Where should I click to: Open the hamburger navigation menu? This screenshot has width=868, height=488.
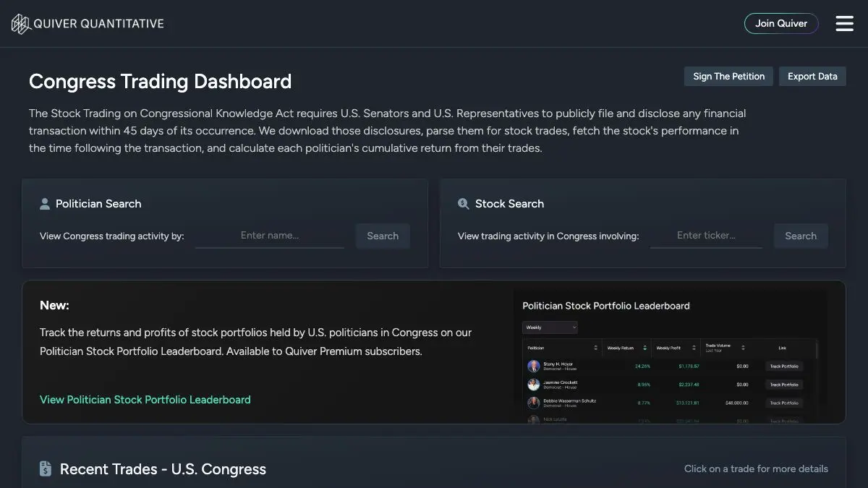[844, 23]
